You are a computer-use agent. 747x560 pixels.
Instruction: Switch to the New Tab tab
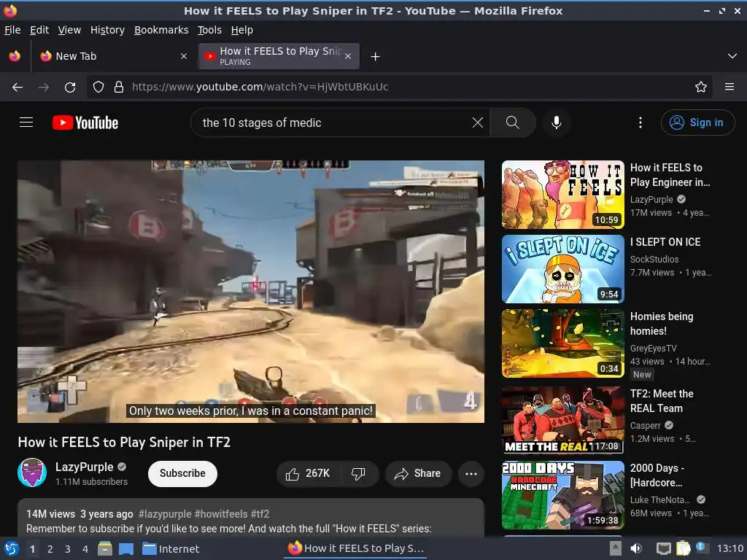113,56
